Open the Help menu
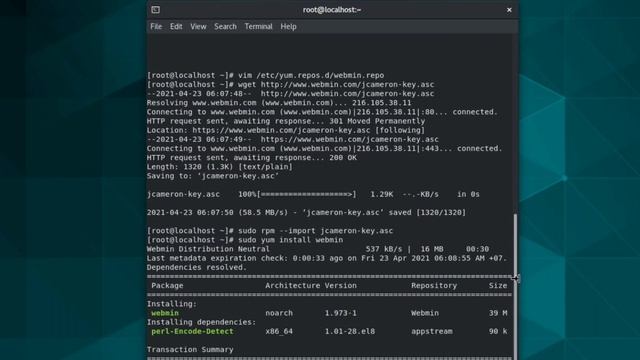The height and width of the screenshot is (360, 640). [288, 27]
